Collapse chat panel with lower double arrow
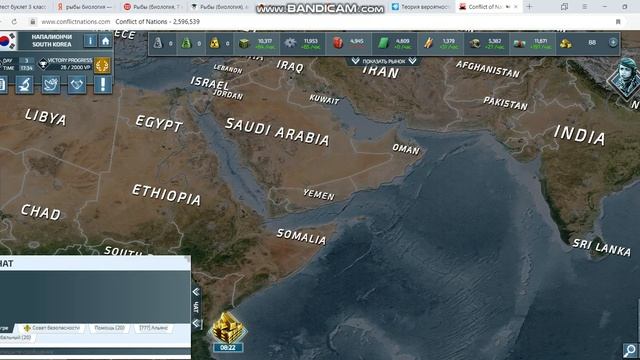This screenshot has height=360, width=640. 196,323
